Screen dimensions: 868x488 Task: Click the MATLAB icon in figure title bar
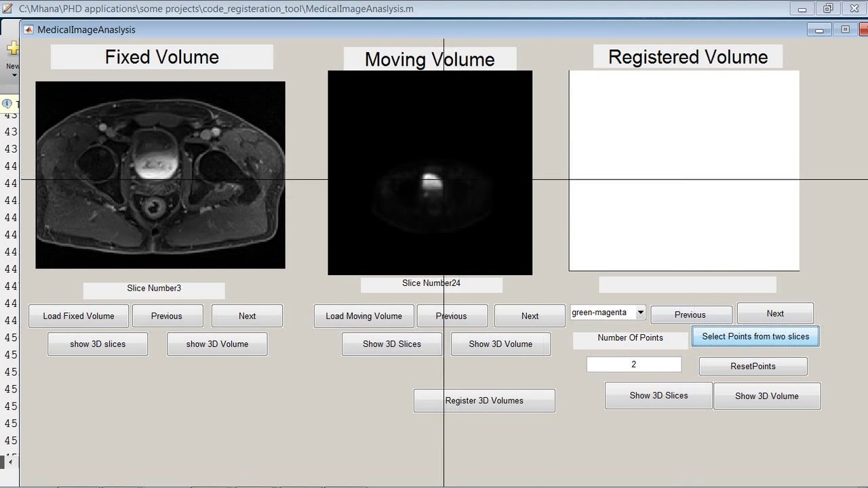click(28, 30)
